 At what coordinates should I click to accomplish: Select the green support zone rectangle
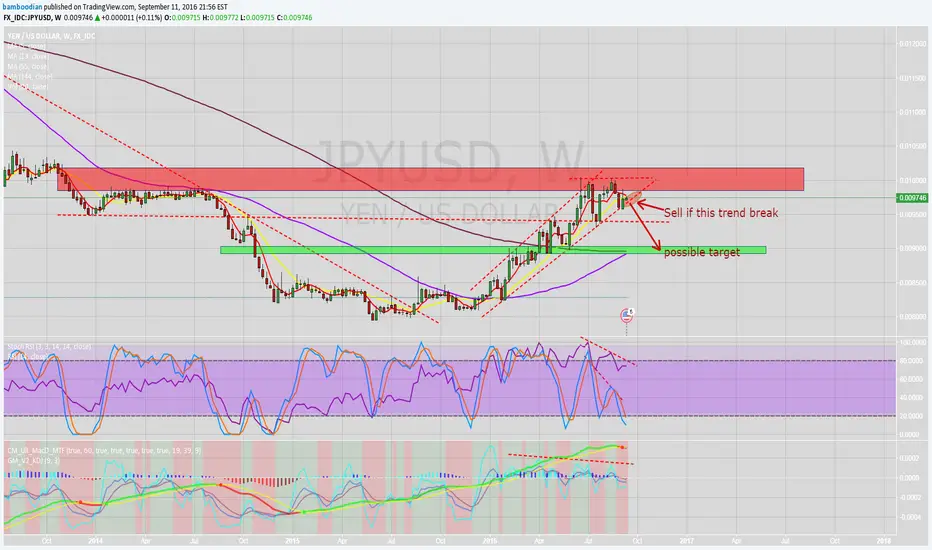(x=493, y=250)
